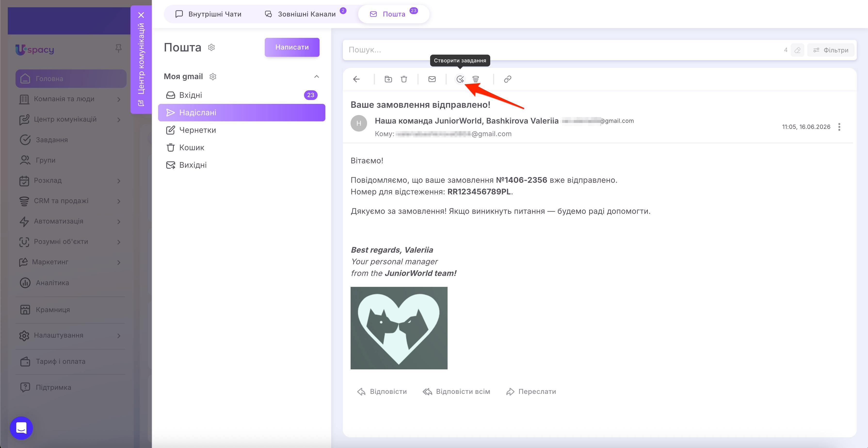Go to Головна in the sidebar
868x448 pixels.
[x=71, y=79]
